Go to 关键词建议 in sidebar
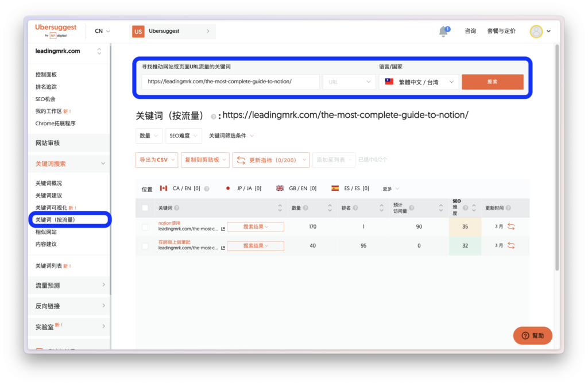Image resolution: width=588 pixels, height=385 pixels. (x=49, y=195)
